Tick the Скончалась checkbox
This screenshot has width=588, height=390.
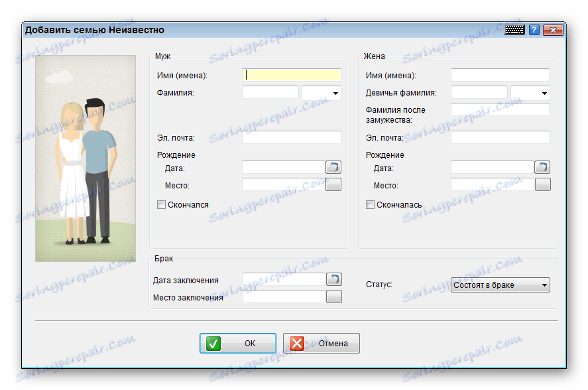370,204
